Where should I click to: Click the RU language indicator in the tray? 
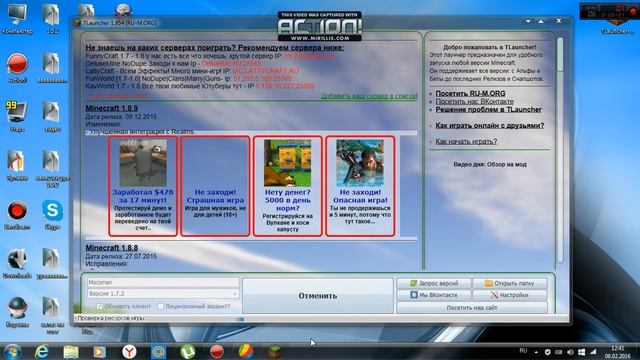click(x=523, y=351)
